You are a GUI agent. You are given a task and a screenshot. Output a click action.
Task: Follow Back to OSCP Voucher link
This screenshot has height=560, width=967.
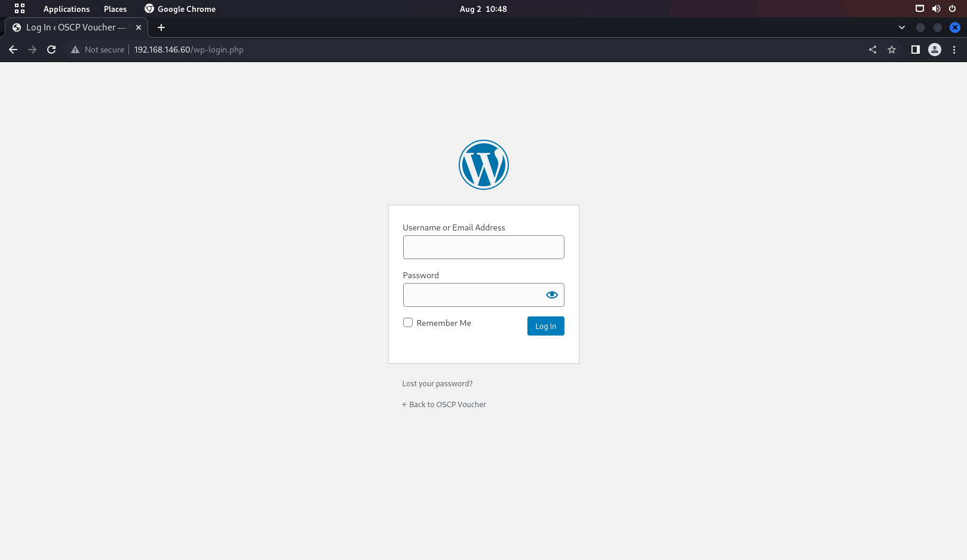[444, 405]
